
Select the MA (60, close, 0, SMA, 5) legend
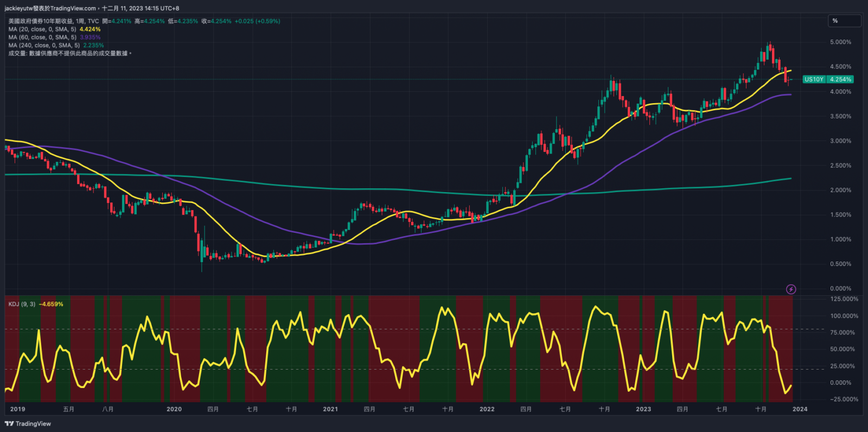[x=42, y=37]
